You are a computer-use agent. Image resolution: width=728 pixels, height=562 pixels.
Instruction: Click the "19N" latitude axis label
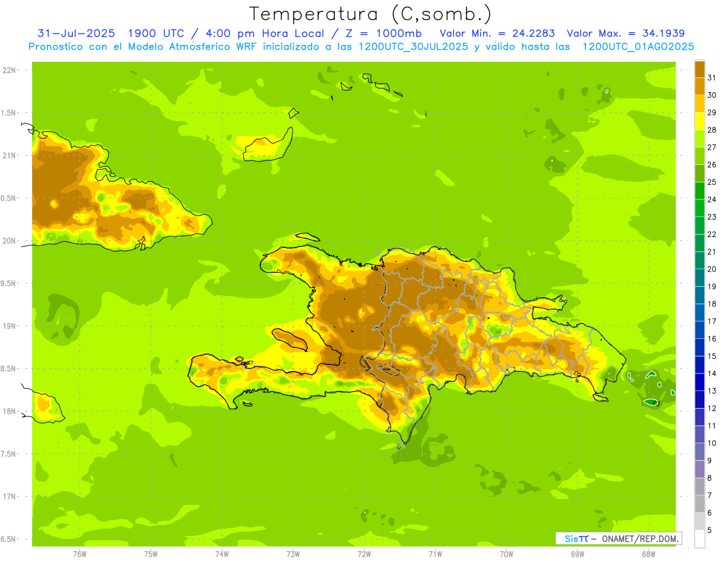[10, 326]
